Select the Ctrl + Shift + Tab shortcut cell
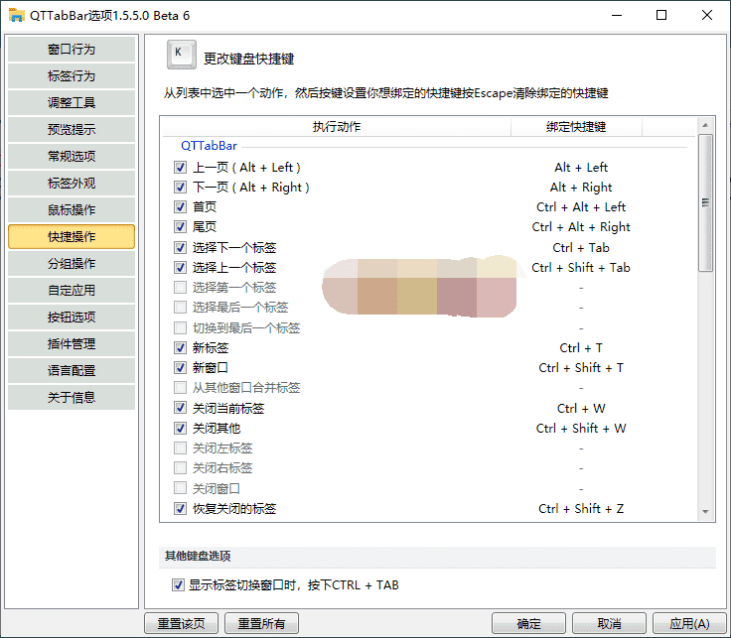731x638 pixels. tap(581, 268)
